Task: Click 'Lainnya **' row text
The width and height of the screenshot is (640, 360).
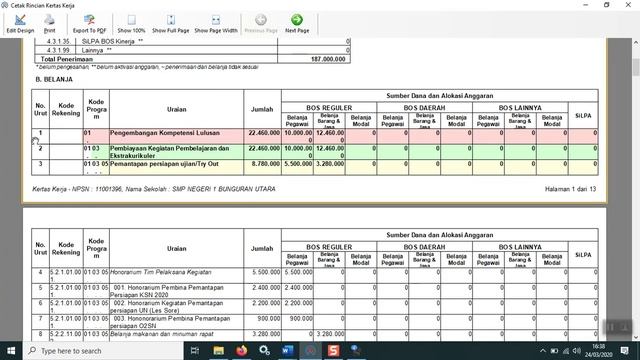Action: [x=97, y=50]
